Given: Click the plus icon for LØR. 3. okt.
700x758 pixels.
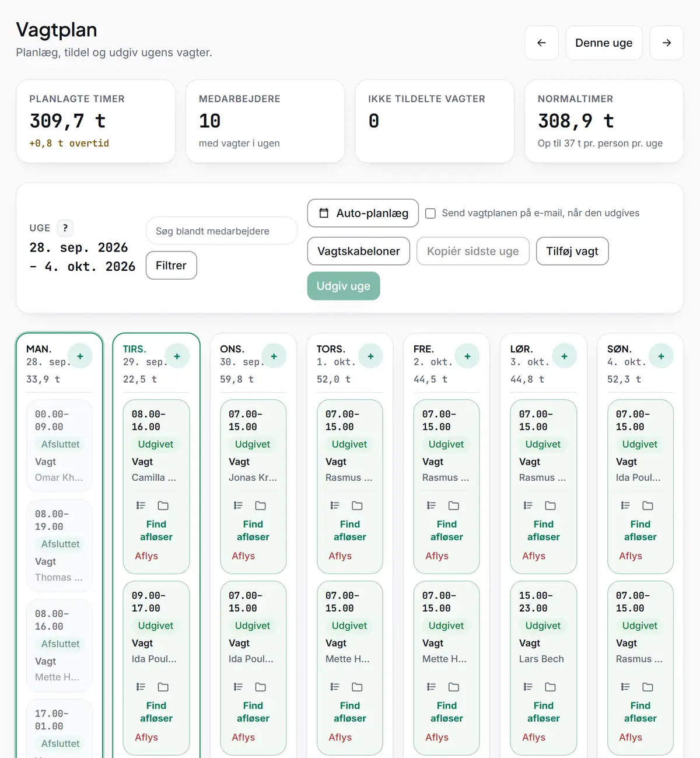Looking at the screenshot, I should (565, 356).
